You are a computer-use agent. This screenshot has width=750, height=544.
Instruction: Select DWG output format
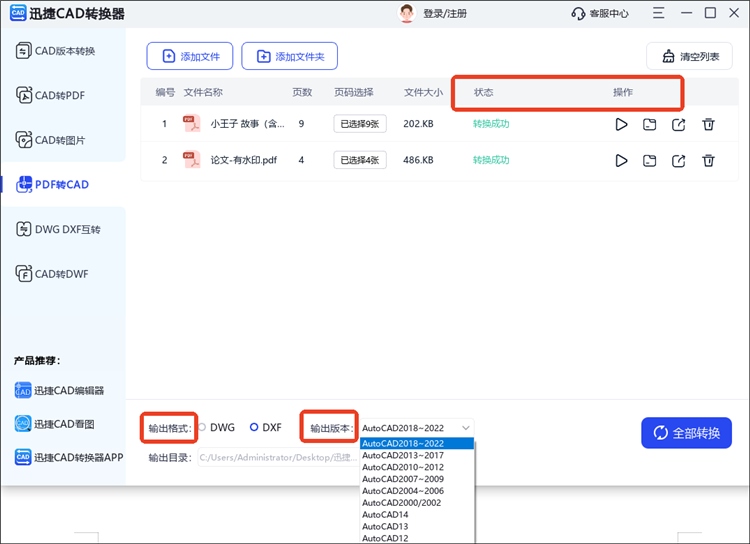pos(217,427)
